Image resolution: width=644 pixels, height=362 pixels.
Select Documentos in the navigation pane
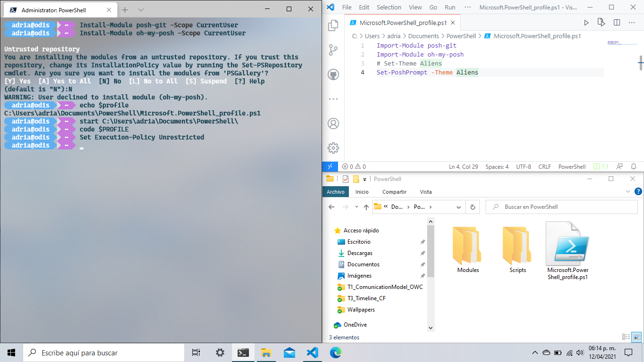[x=363, y=264]
